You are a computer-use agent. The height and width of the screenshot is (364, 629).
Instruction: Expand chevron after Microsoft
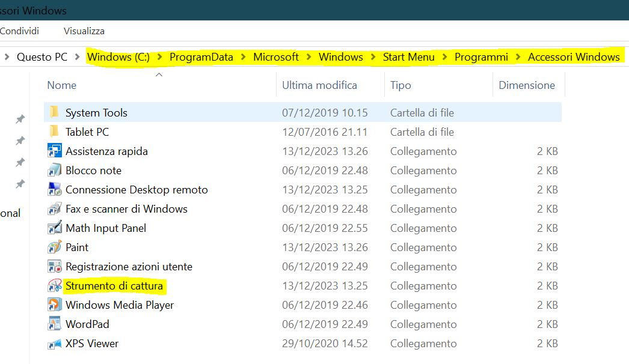(308, 57)
